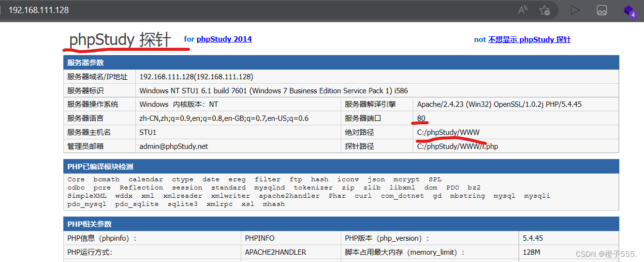644x262 pixels.
Task: Select the Apache/2.4.23 (Win32) OpenSSL value
Action: [x=500, y=104]
